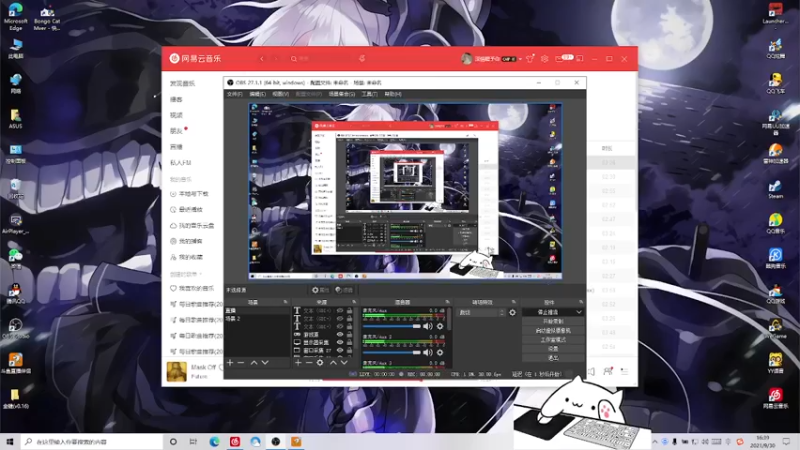The width and height of the screenshot is (800, 450).
Task: Expand the 停止推流 button dropdown arrow
Action: (579, 312)
